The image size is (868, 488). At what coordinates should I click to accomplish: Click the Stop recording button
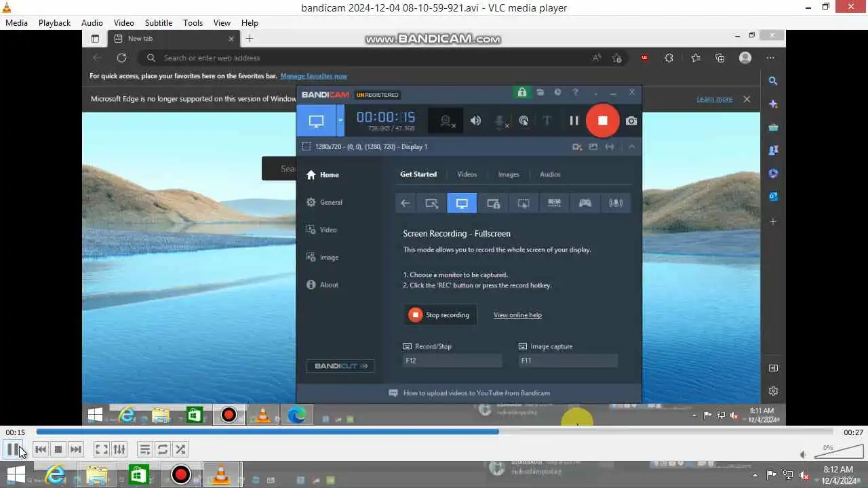(x=440, y=314)
